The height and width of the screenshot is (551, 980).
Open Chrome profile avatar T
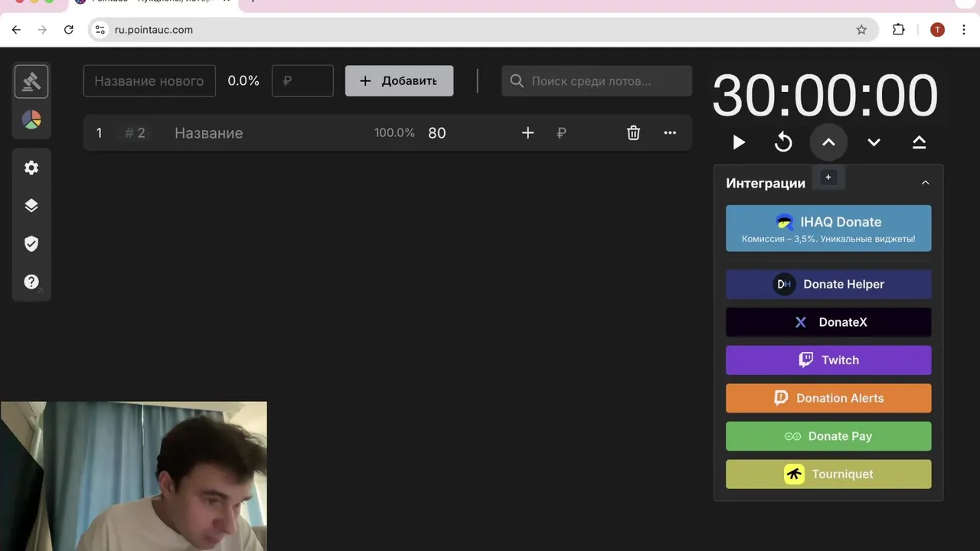tap(937, 30)
